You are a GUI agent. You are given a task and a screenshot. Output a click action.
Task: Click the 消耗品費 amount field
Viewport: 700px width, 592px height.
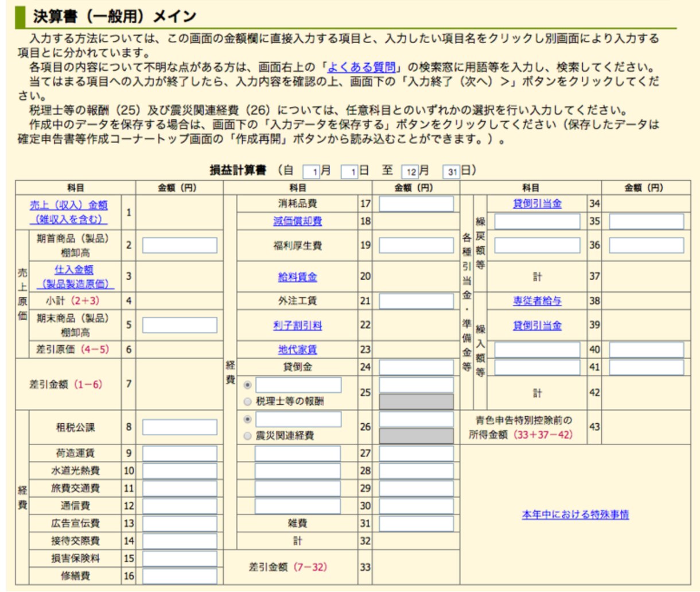(x=416, y=203)
